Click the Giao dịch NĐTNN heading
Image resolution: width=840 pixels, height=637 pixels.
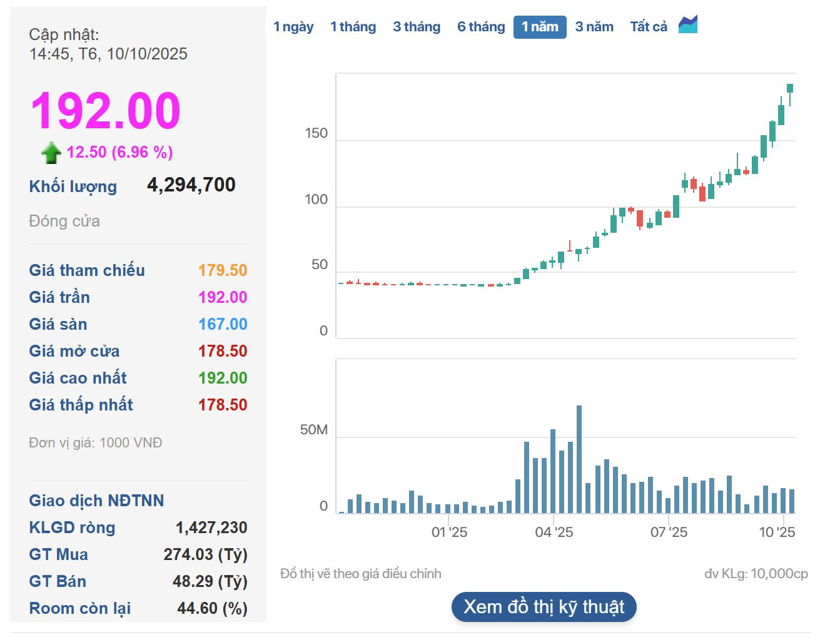point(96,501)
